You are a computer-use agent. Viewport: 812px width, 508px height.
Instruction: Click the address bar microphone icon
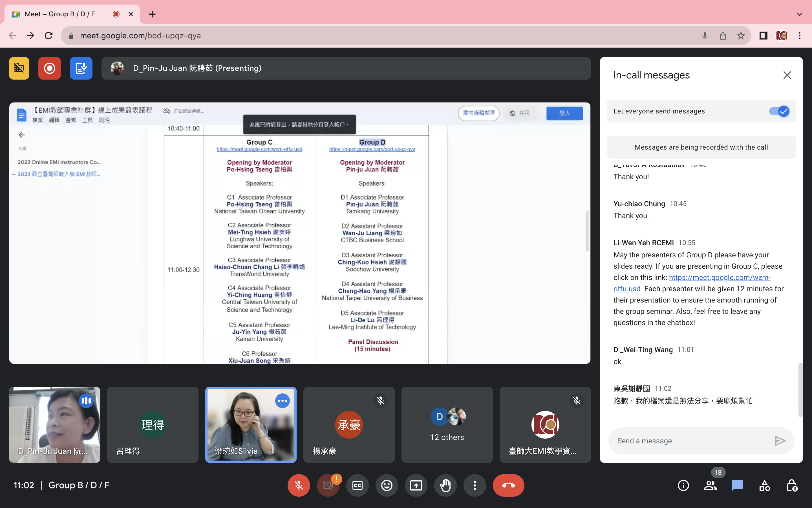(705, 36)
